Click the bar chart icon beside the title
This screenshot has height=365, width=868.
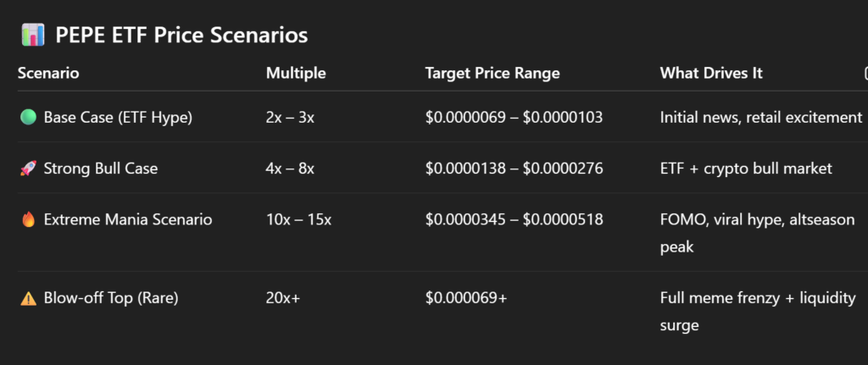pyautogui.click(x=32, y=36)
